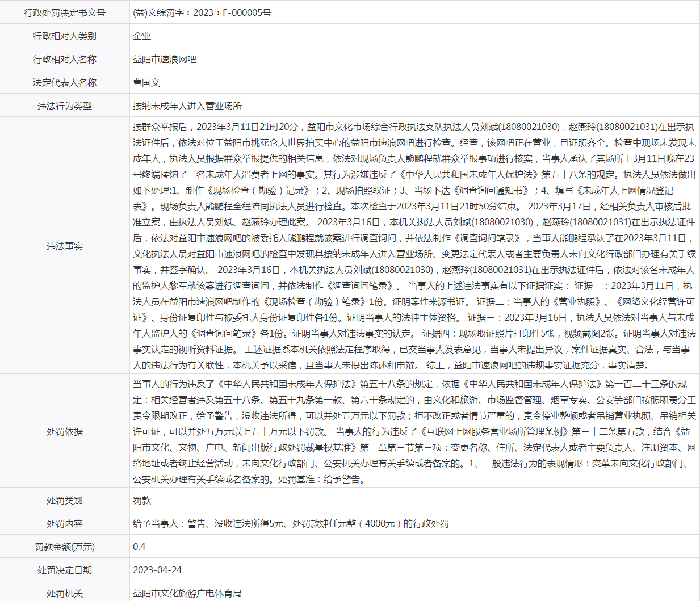Click the penalty content text mentioning 4000元
700x601 pixels.
pos(291,523)
